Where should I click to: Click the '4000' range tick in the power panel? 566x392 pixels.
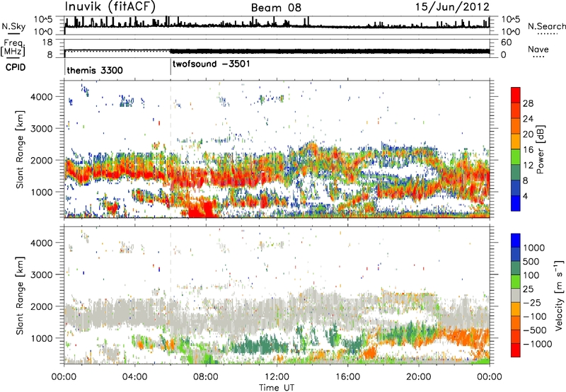click(41, 97)
